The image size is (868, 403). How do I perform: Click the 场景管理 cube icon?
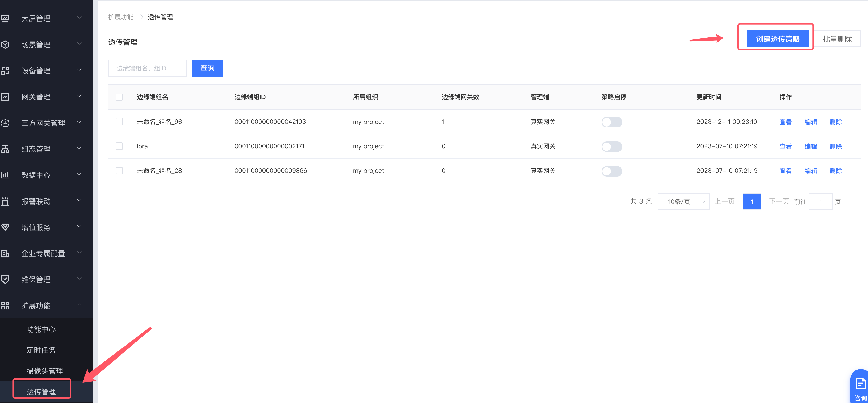coord(5,44)
